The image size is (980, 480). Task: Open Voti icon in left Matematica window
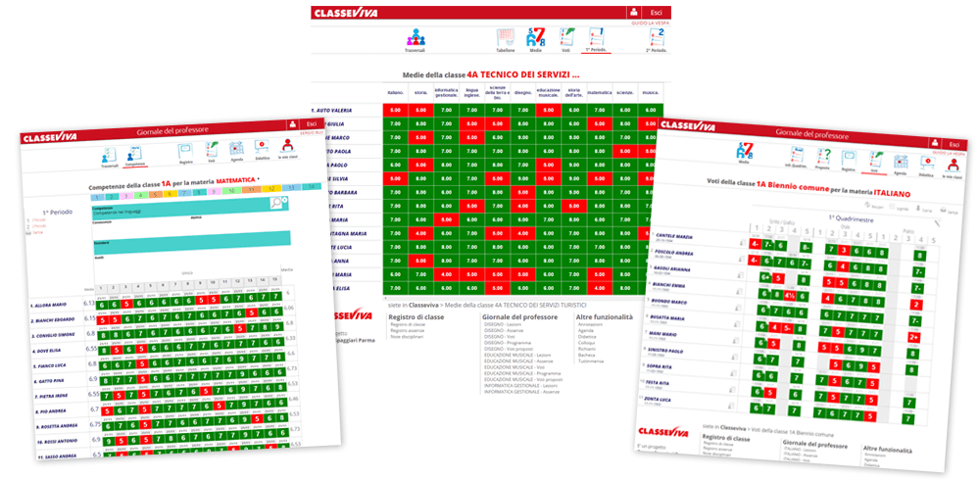[210, 153]
